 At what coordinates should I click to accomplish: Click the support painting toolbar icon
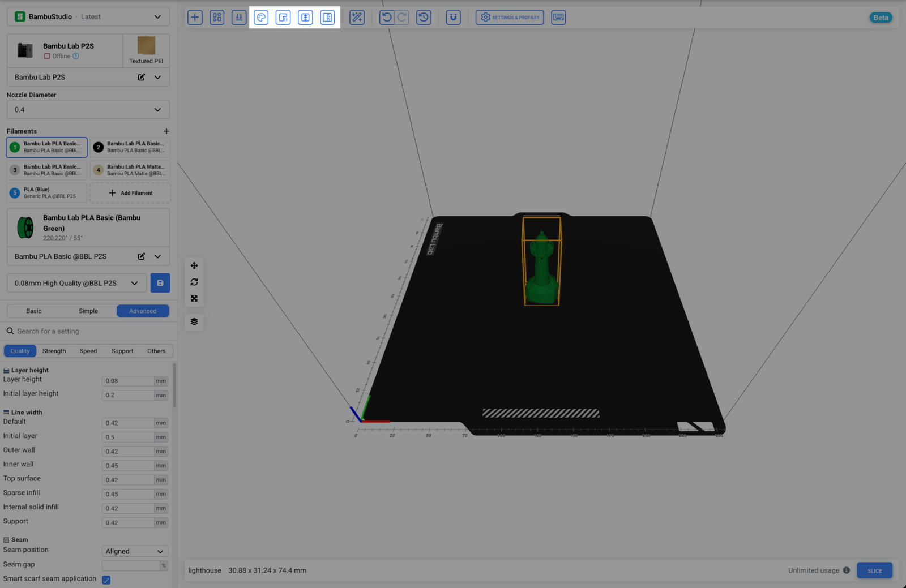coord(283,18)
